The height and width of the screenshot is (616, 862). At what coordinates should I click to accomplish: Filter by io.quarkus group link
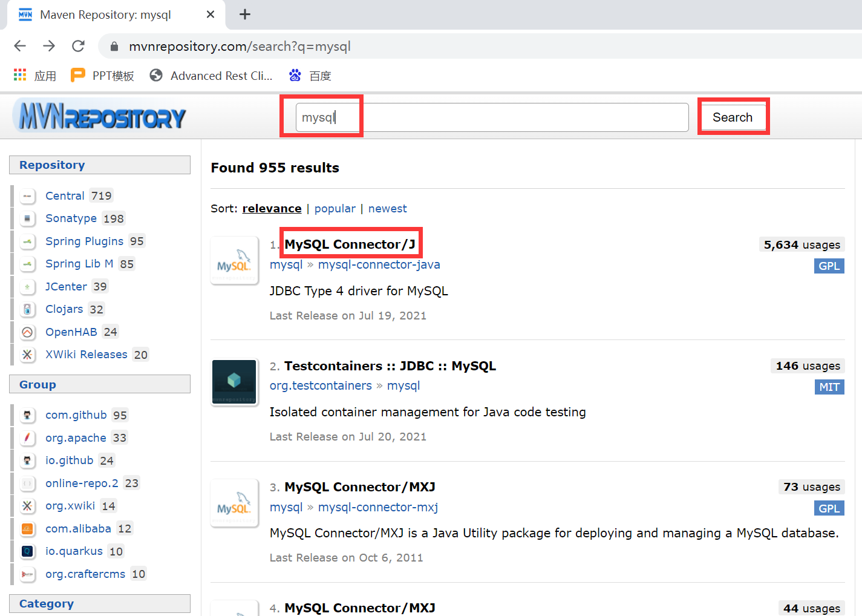(74, 551)
